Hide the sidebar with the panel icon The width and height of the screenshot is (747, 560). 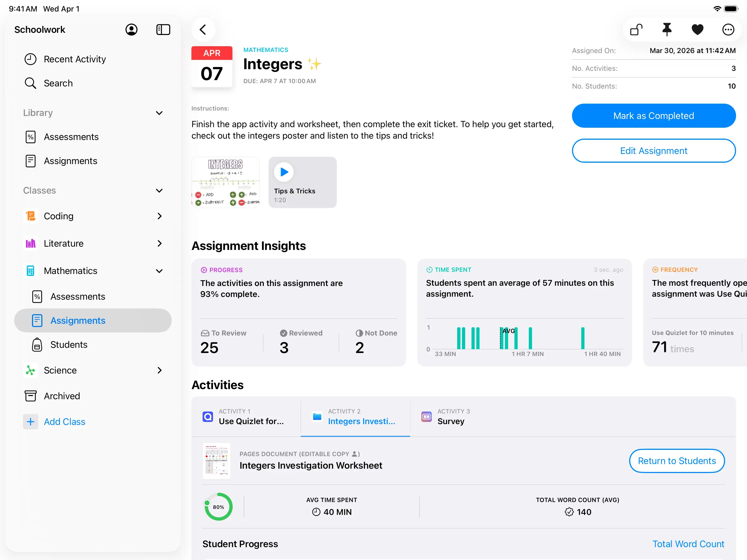pyautogui.click(x=163, y=30)
